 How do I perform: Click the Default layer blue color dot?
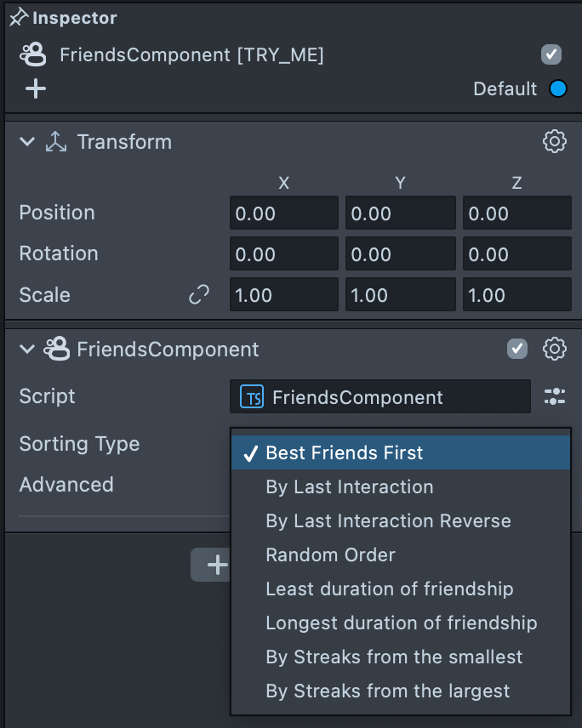558,88
